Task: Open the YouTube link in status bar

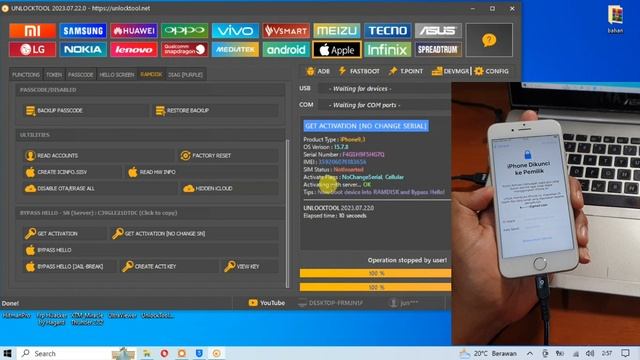Action: 267,303
